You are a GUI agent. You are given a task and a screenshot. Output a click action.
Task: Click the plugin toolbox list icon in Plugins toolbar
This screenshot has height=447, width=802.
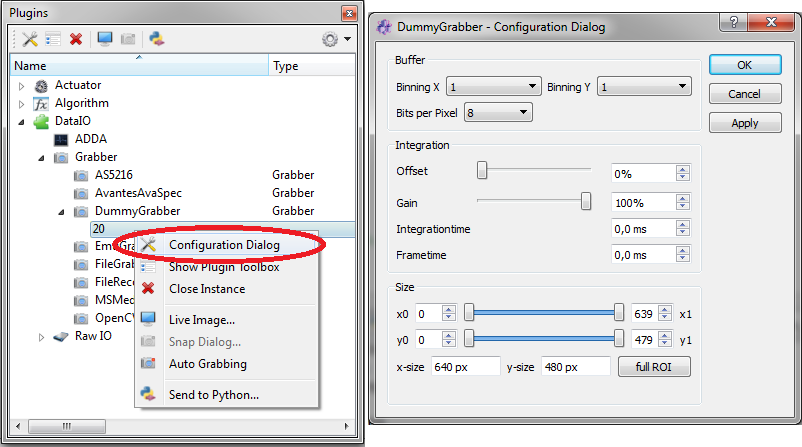[x=53, y=39]
